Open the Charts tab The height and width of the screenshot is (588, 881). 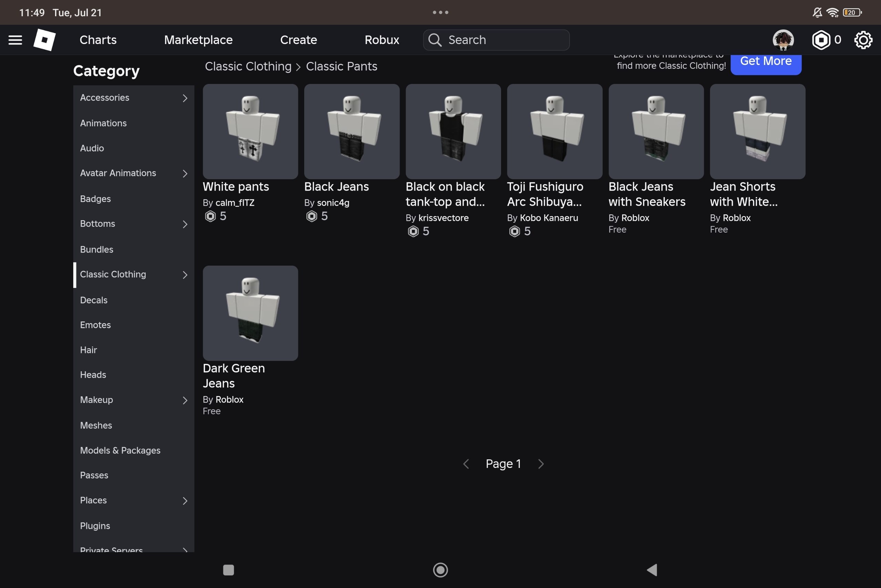click(x=98, y=40)
